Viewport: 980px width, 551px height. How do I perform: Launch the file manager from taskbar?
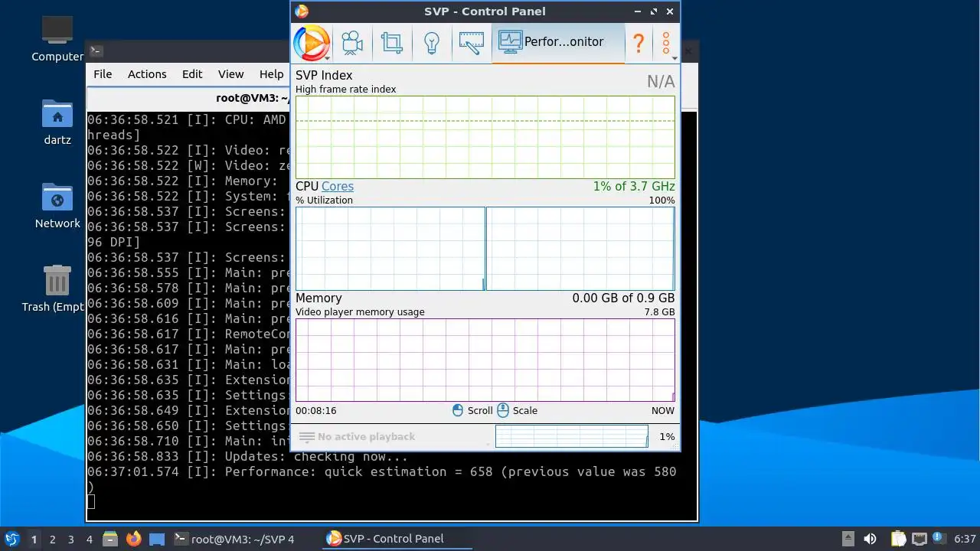110,539
